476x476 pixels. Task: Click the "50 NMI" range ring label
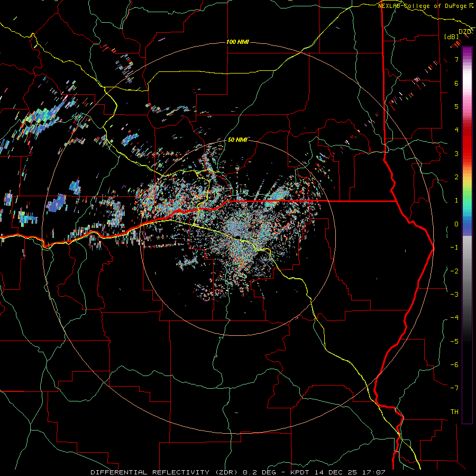pyautogui.click(x=237, y=140)
